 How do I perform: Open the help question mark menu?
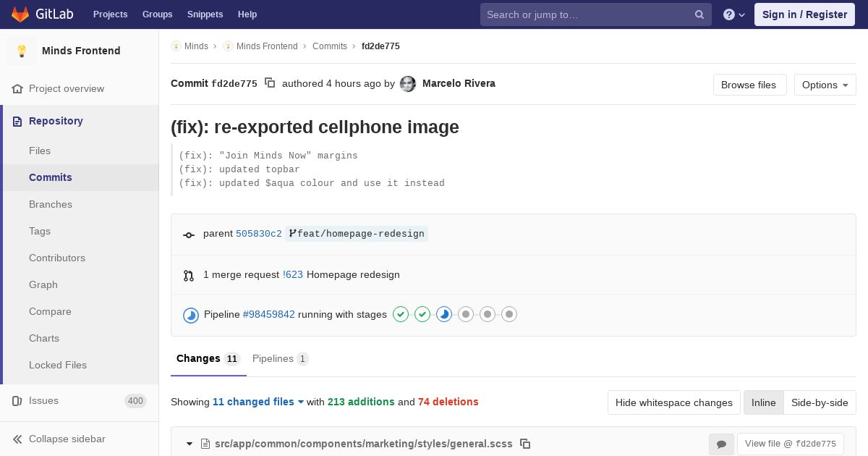pos(734,14)
